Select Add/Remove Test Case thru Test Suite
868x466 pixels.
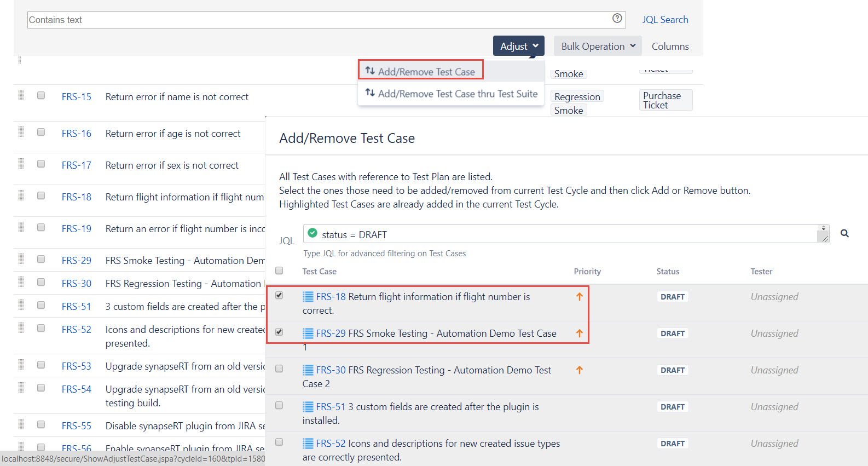pyautogui.click(x=451, y=94)
